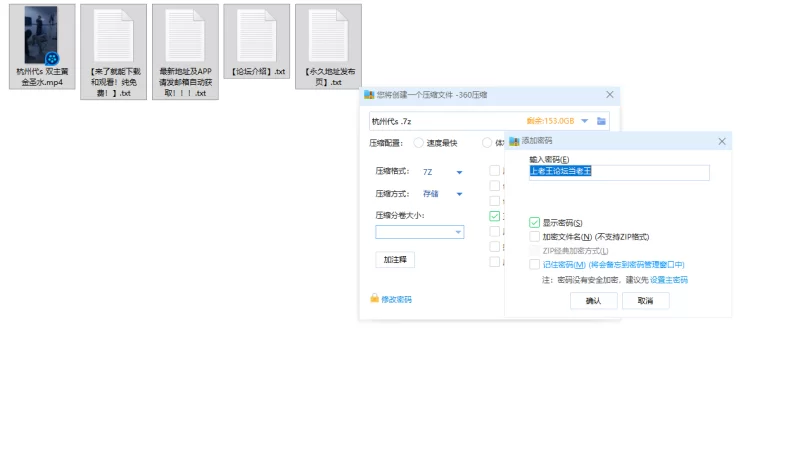Open the 压缩格式 7Z dropdown
Screen dimensions: 800x450
tap(442, 172)
